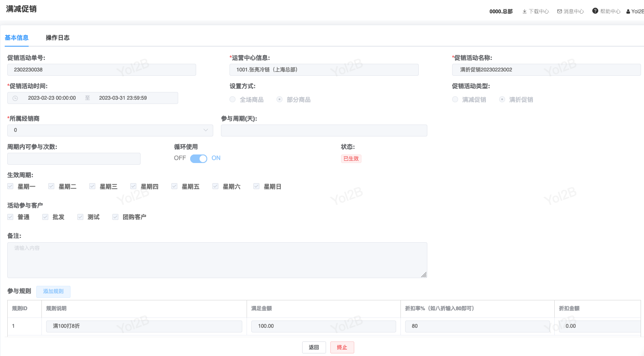Toggle the 星期一 checkbox
The width and height of the screenshot is (644, 356).
(x=10, y=186)
